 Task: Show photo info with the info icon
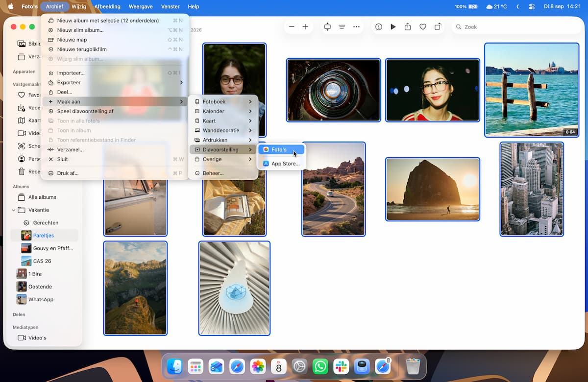378,27
